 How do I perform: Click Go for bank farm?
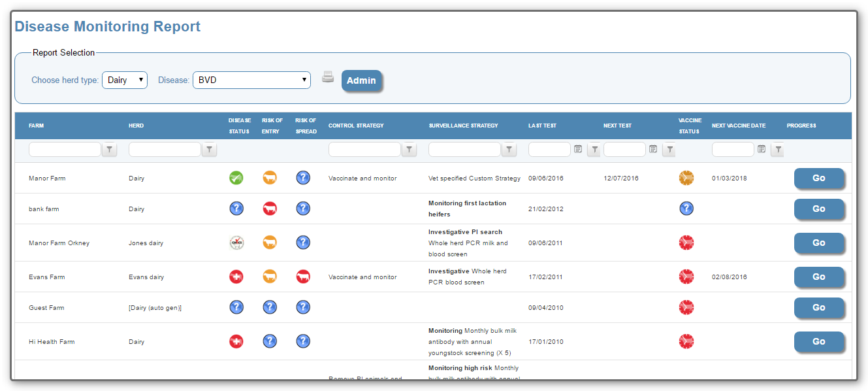coord(819,209)
